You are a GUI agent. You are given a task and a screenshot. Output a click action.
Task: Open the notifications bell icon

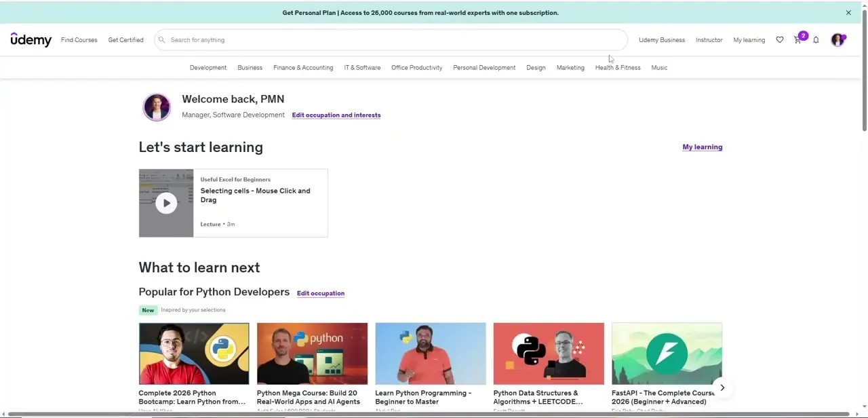(x=816, y=40)
